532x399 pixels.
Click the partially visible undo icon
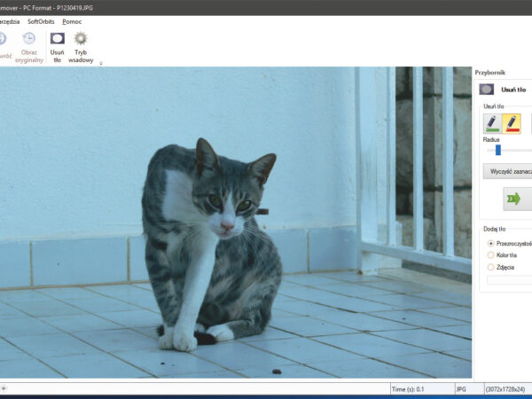coord(3,39)
